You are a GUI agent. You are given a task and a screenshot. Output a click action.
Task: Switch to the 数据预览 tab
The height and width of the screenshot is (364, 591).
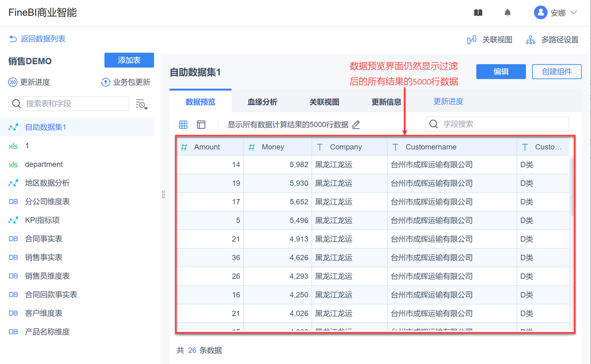(200, 102)
